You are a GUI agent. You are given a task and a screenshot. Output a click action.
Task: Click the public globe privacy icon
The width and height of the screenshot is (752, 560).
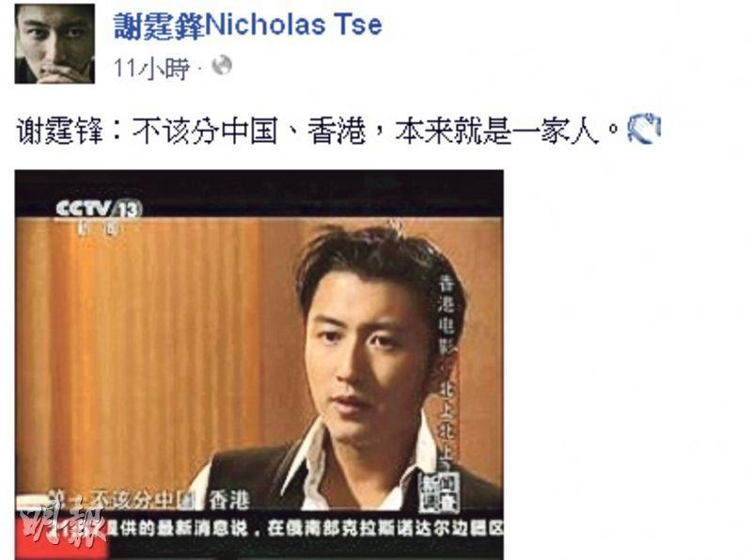click(222, 66)
